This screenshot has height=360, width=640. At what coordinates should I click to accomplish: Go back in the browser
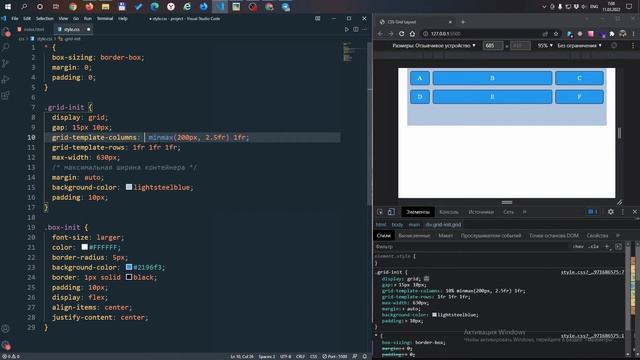(x=380, y=34)
